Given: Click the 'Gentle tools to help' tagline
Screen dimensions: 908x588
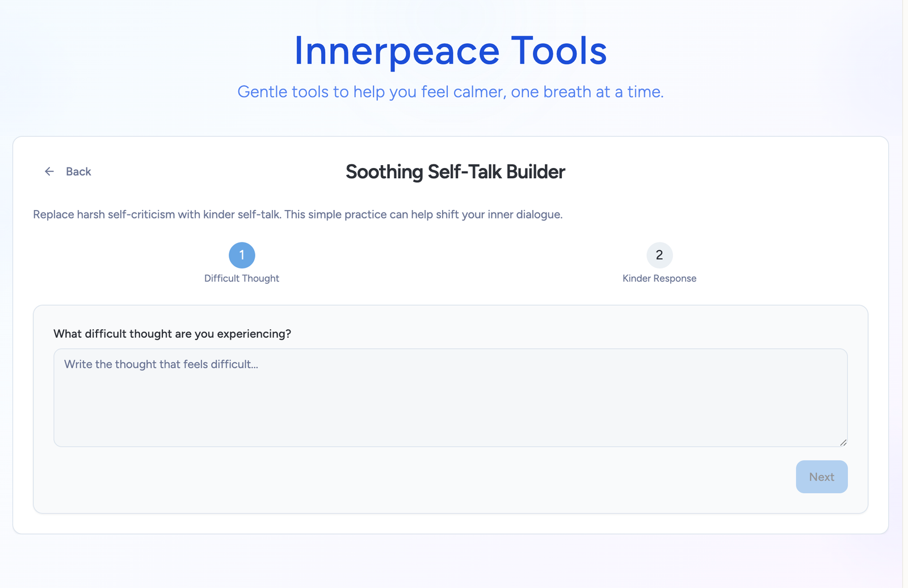Looking at the screenshot, I should tap(450, 92).
